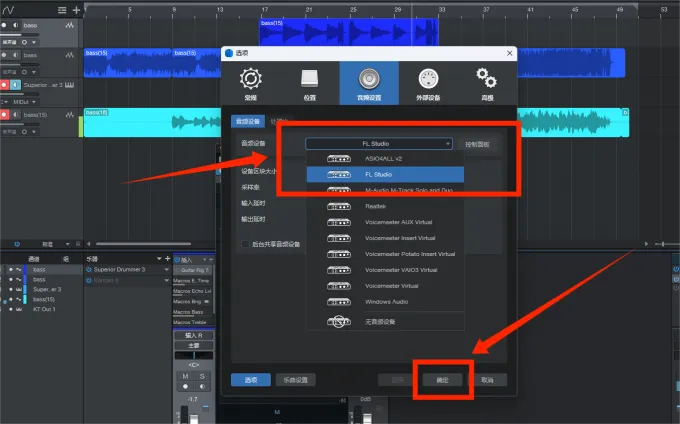Select the bass(15) clip starting at bar 17
Image resolution: width=680 pixels, height=424 pixels.
point(349,32)
